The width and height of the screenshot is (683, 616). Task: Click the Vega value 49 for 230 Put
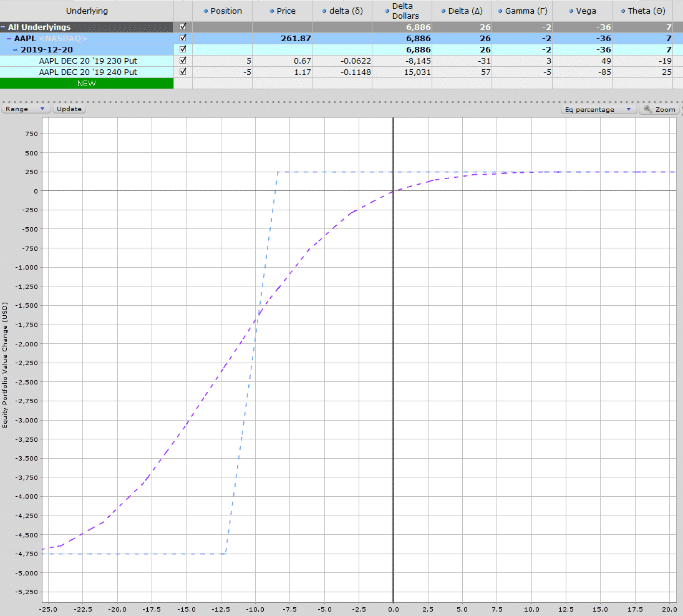point(606,61)
